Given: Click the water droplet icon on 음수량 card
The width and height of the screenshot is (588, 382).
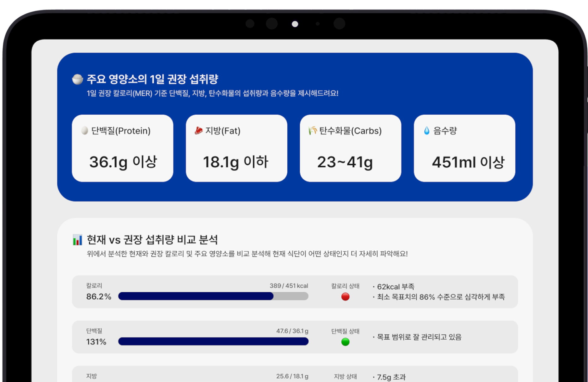Looking at the screenshot, I should 426,131.
